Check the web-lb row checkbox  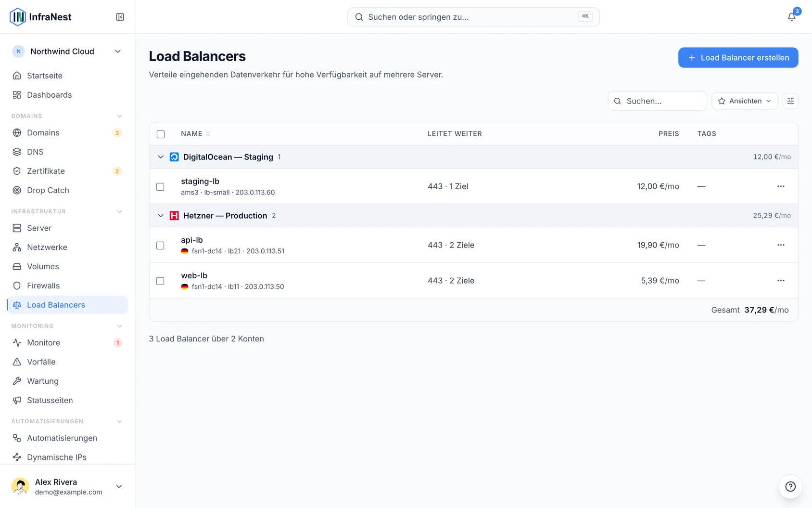tap(160, 281)
